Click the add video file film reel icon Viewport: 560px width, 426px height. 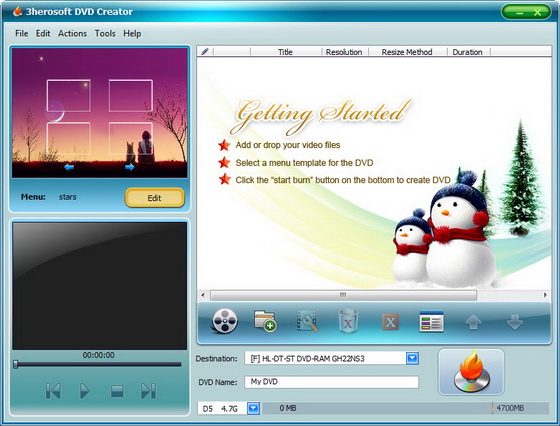224,321
